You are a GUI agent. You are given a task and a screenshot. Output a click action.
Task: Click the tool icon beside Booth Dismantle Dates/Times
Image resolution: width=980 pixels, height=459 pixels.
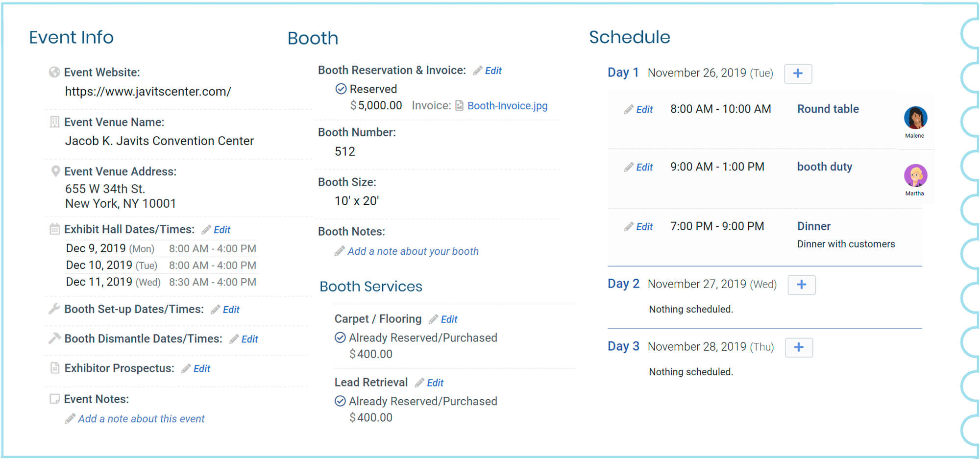tap(55, 338)
